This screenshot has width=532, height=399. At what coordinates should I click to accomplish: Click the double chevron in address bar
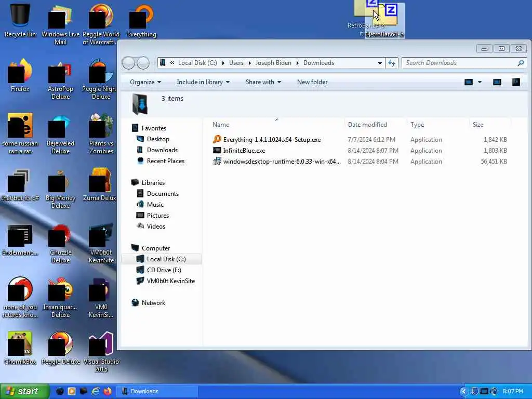click(172, 63)
